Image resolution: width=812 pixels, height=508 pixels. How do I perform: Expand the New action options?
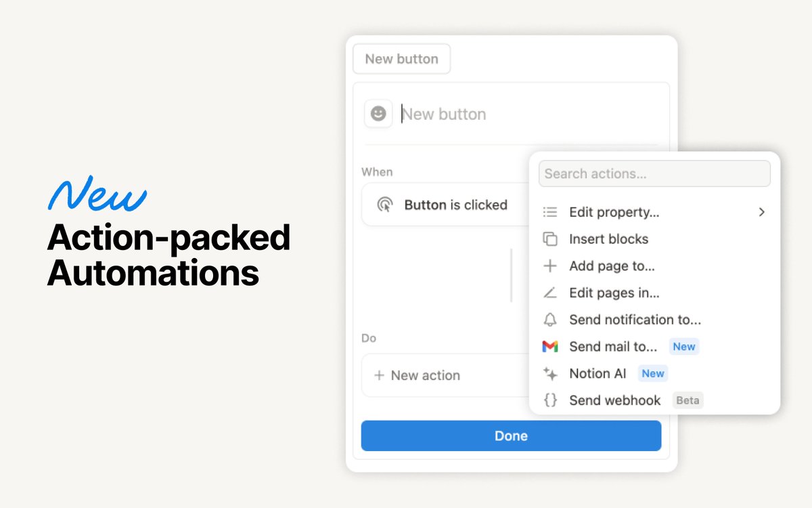(425, 375)
